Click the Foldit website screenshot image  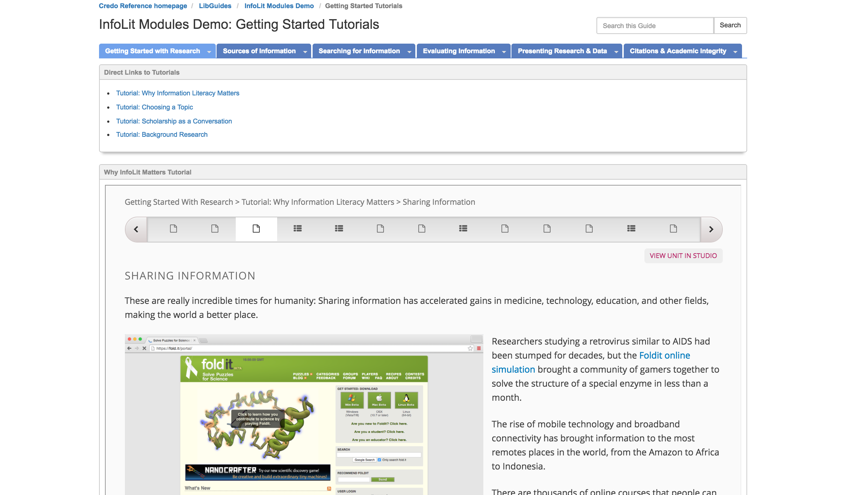coord(304,414)
